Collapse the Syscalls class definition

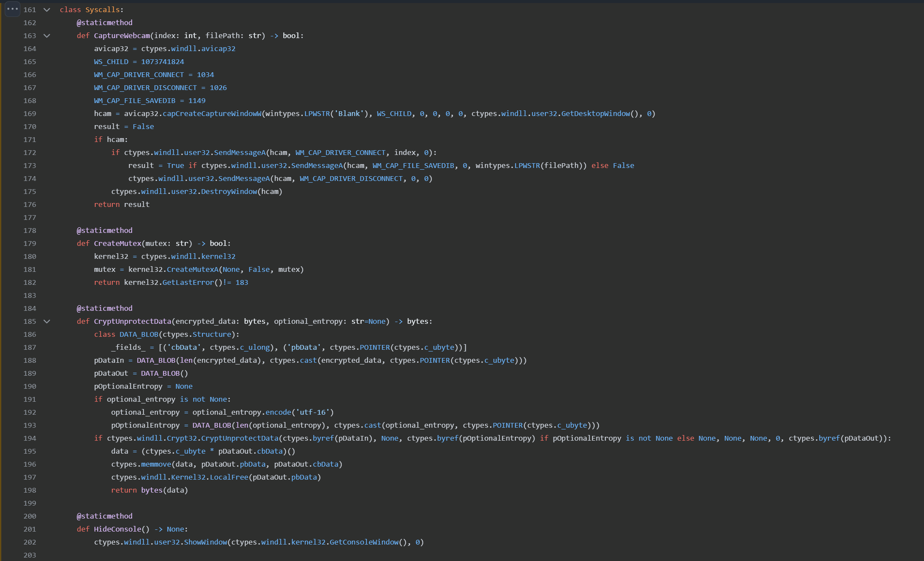pyautogui.click(x=47, y=10)
